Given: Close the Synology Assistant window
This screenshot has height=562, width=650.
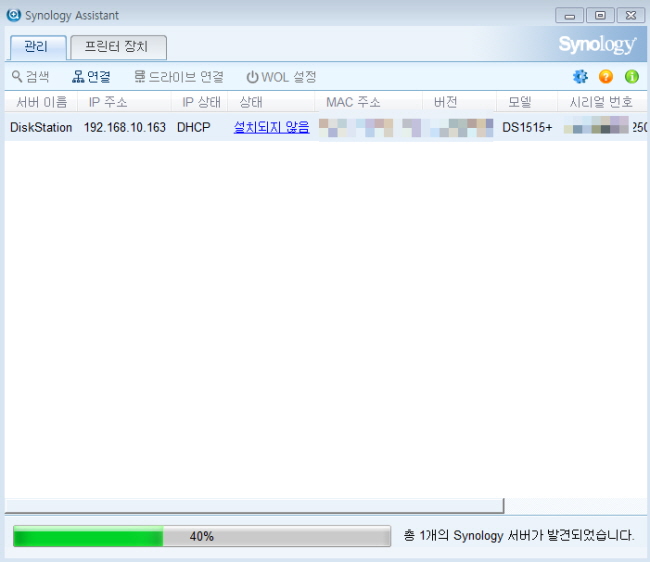Looking at the screenshot, I should (x=631, y=16).
